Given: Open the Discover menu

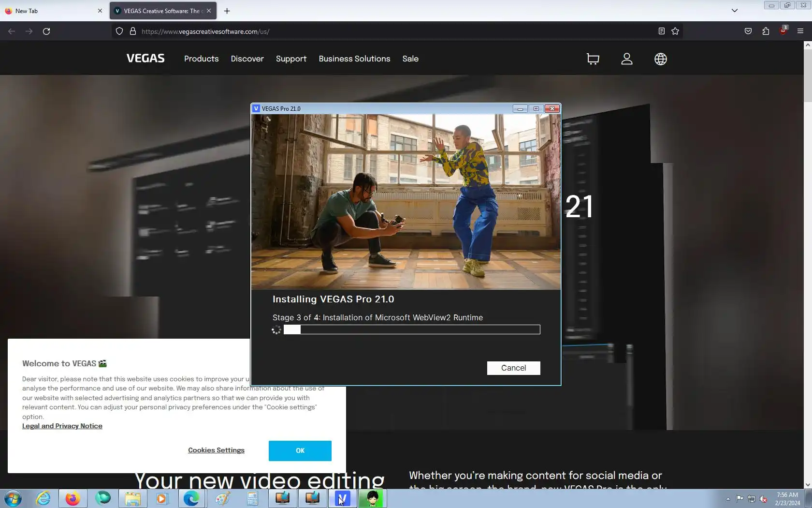Looking at the screenshot, I should point(247,59).
